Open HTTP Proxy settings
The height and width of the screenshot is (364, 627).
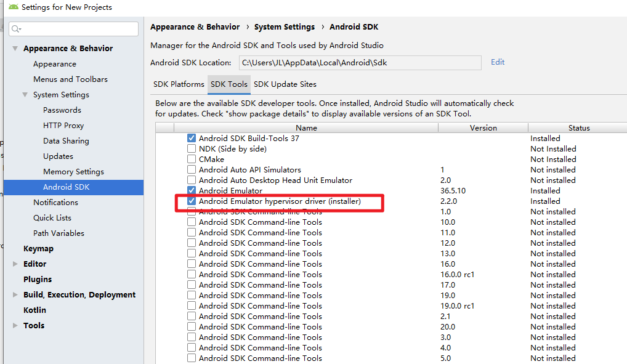tap(63, 126)
